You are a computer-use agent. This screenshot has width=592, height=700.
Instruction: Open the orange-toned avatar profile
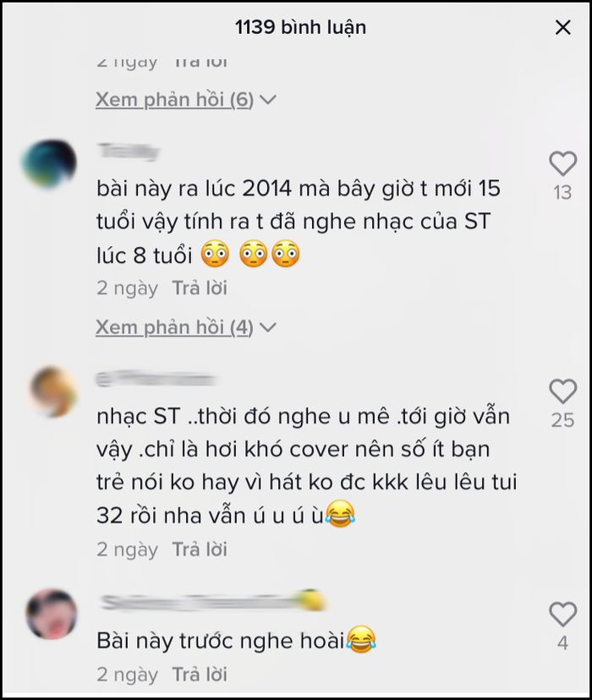click(53, 391)
